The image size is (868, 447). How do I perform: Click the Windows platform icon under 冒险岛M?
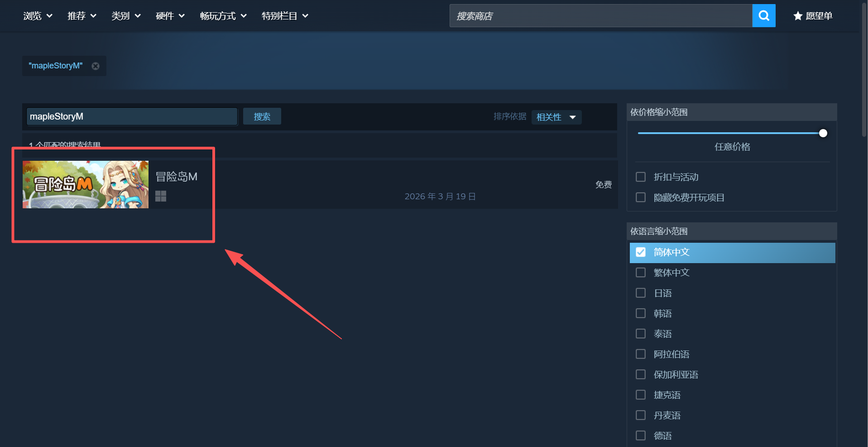161,196
